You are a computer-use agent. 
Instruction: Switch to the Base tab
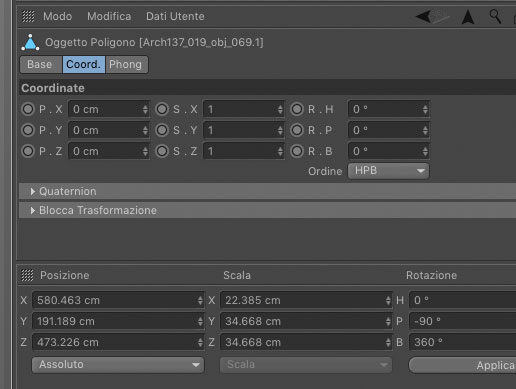point(41,64)
